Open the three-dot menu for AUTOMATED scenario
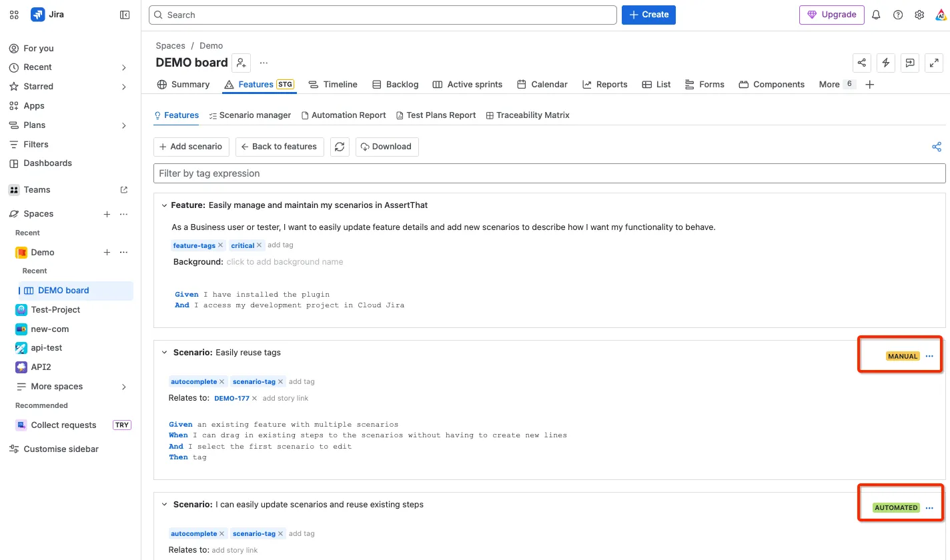 pyautogui.click(x=929, y=508)
